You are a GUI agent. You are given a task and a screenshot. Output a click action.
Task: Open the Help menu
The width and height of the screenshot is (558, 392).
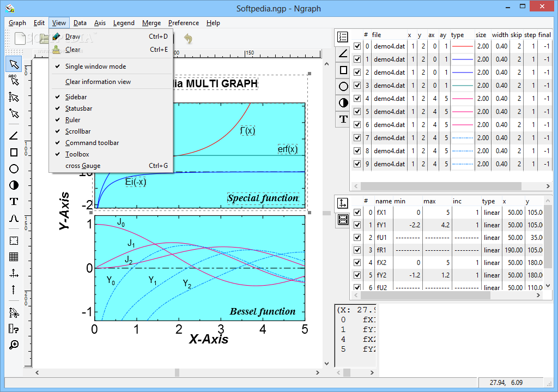(x=213, y=23)
